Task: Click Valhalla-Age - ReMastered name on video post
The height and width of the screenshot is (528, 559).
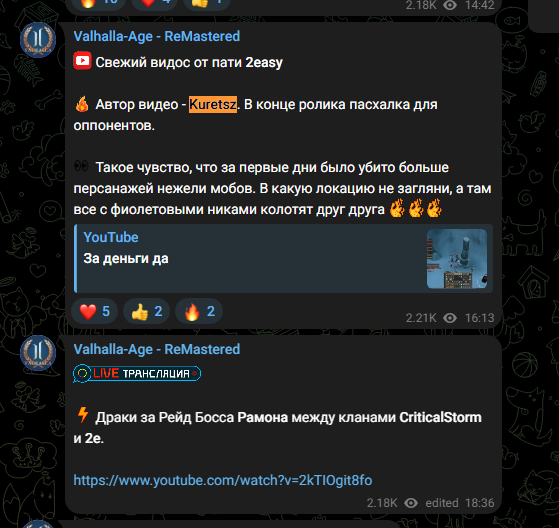Action: pos(157,36)
